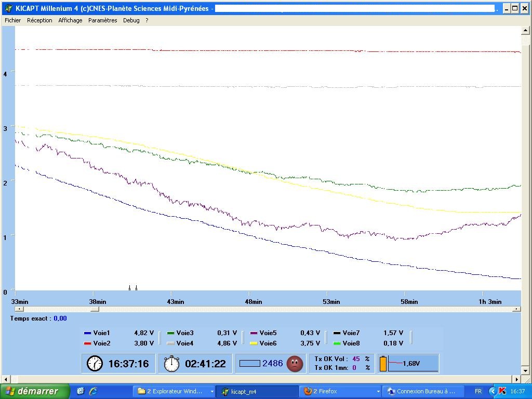This screenshot has width=532, height=399.
Task: Switch to Connexion Bureau à distance taskbar button
Action: click(x=421, y=391)
